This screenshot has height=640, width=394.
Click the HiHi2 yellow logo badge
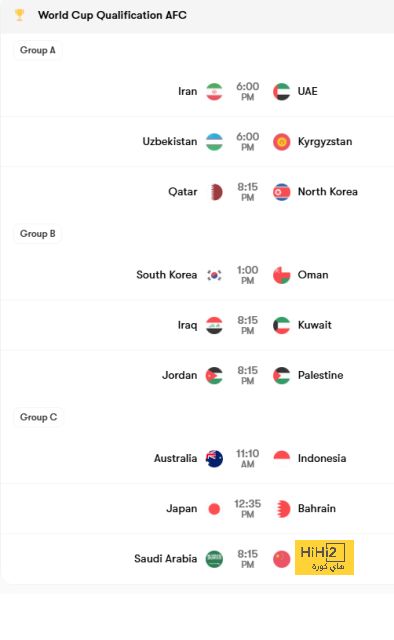pos(325,558)
